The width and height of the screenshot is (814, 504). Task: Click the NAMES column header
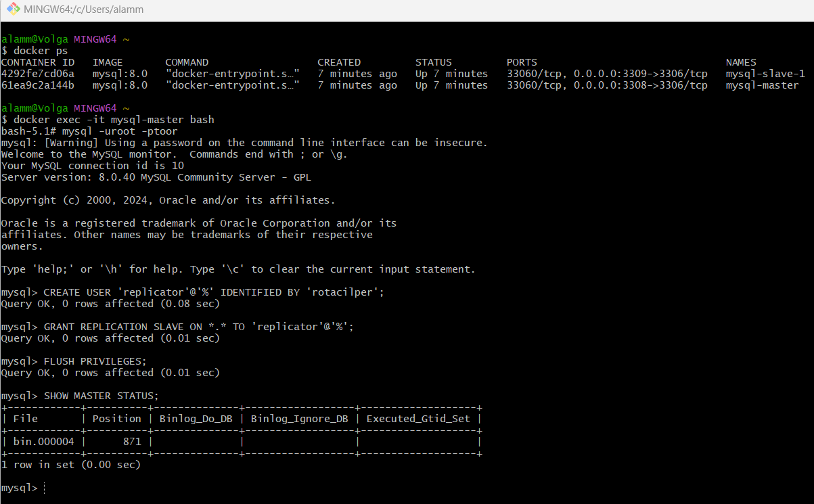[741, 62]
